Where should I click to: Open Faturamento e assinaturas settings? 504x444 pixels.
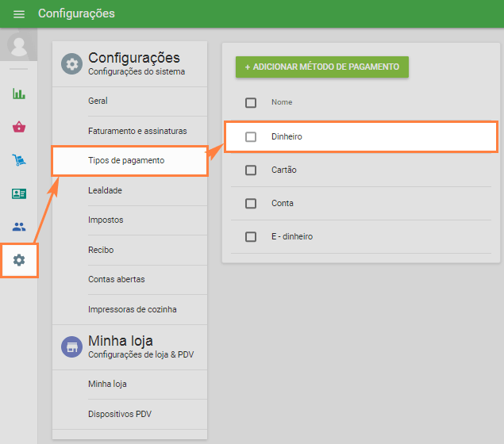coord(130,131)
